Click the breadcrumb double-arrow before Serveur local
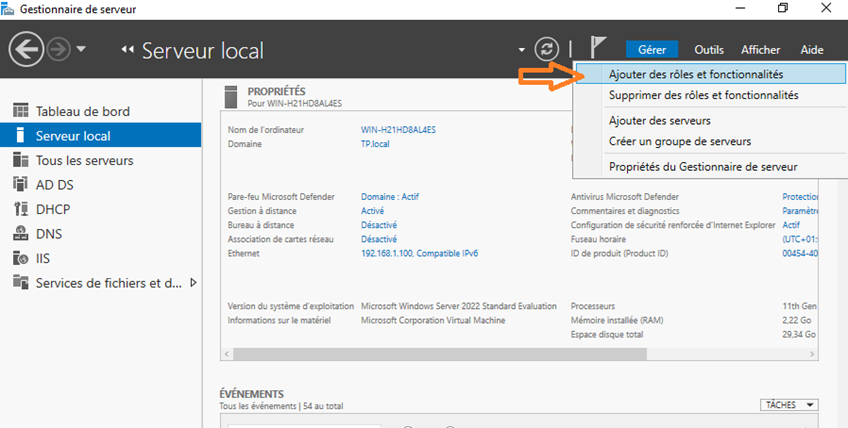The height and width of the screenshot is (428, 848). coord(128,50)
